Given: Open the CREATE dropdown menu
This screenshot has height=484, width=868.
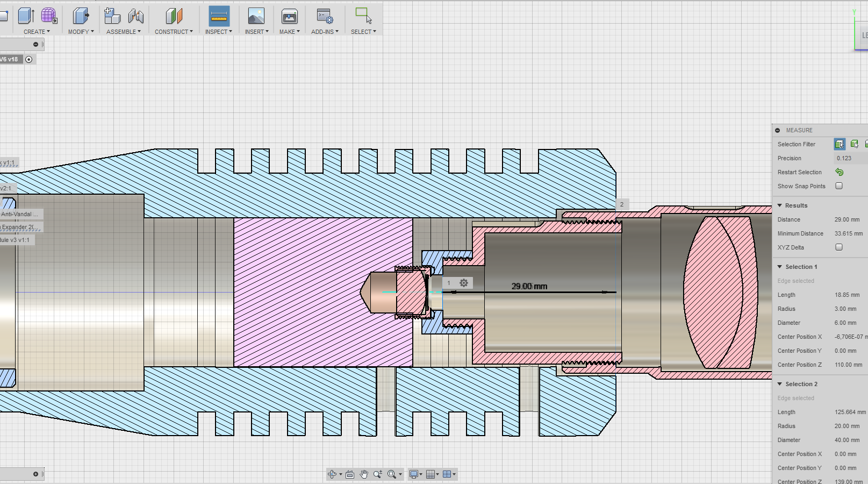Looking at the screenshot, I should click(37, 32).
